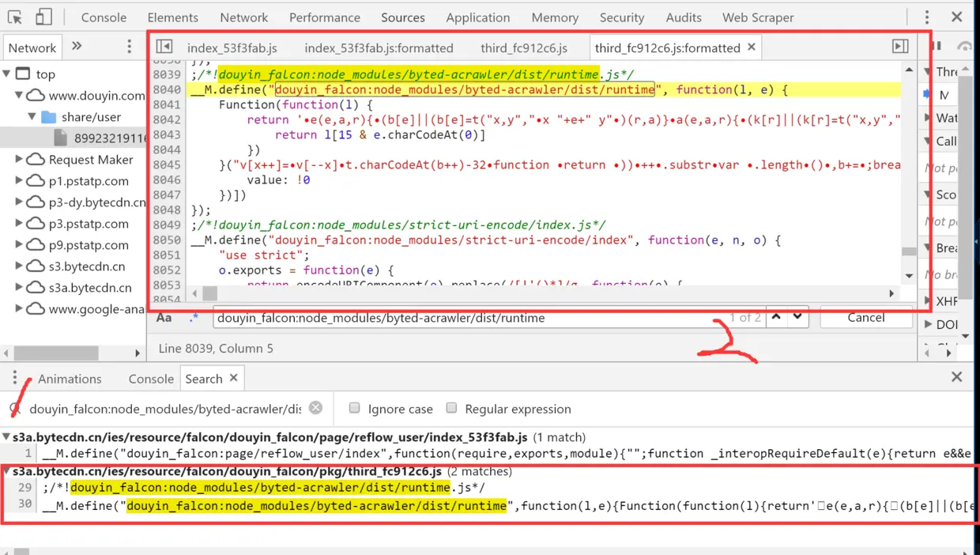Click the Line 8039, Column 5 status text
The width and height of the screenshot is (980, 555).
(x=216, y=348)
